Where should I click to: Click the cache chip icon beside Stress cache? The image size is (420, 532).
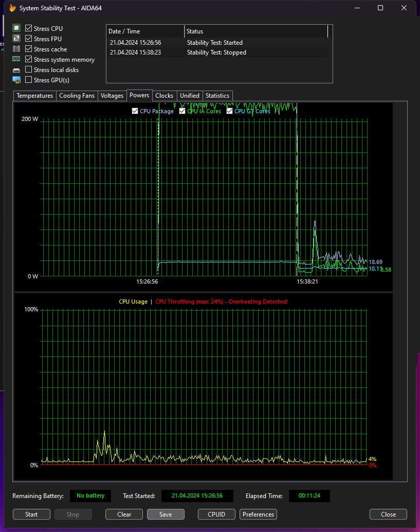[16, 49]
